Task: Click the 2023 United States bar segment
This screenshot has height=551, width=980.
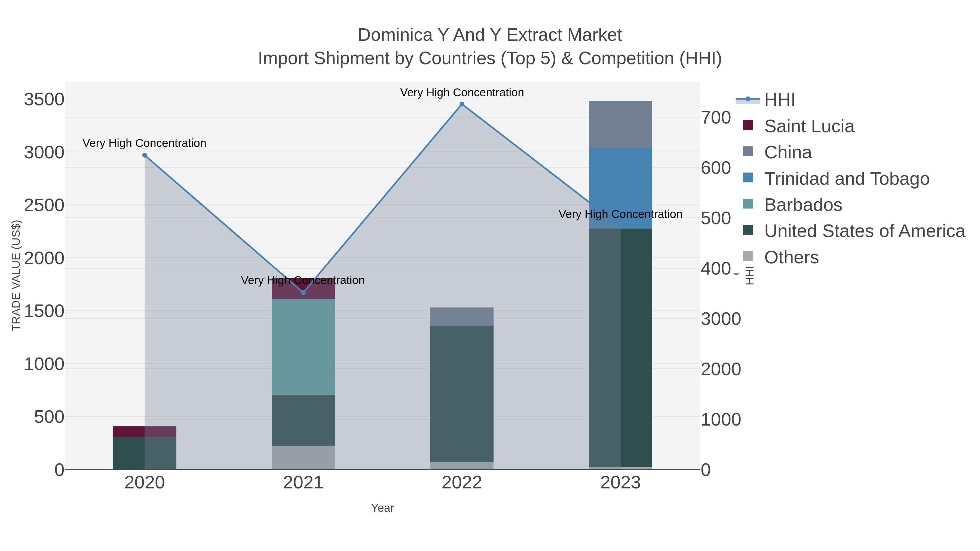Action: 620,347
